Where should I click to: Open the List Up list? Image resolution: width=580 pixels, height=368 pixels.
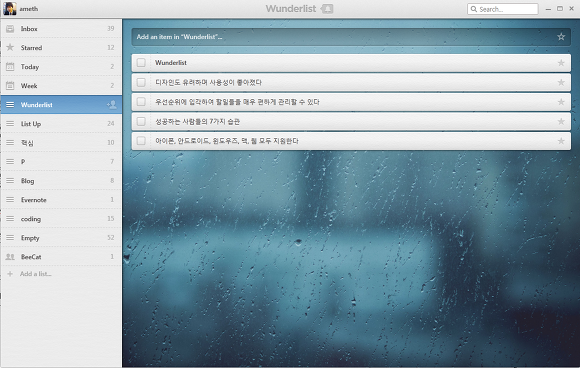point(61,124)
